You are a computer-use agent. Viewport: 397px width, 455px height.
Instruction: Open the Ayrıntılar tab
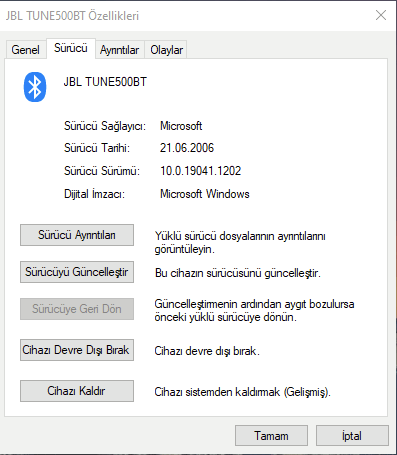tap(120, 50)
